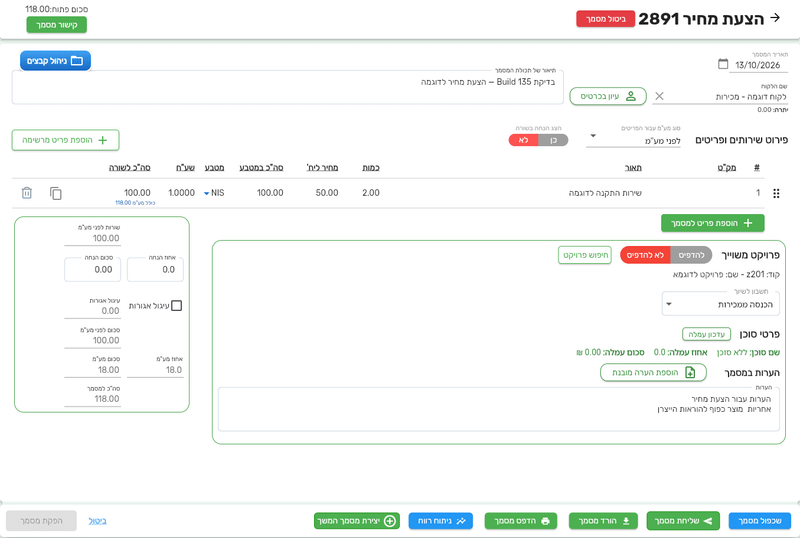Choose לא להדפיס for the linked project

coord(645,255)
